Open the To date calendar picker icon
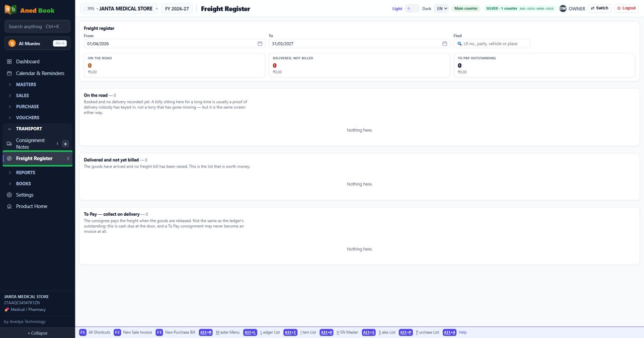 click(x=445, y=44)
